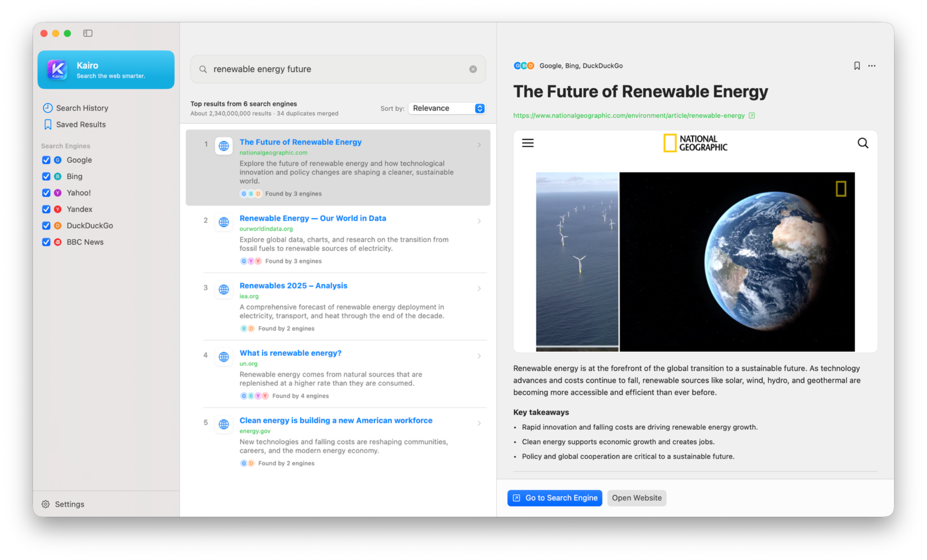Toggle the BBC News engine checkbox
This screenshot has width=927, height=560.
[46, 242]
